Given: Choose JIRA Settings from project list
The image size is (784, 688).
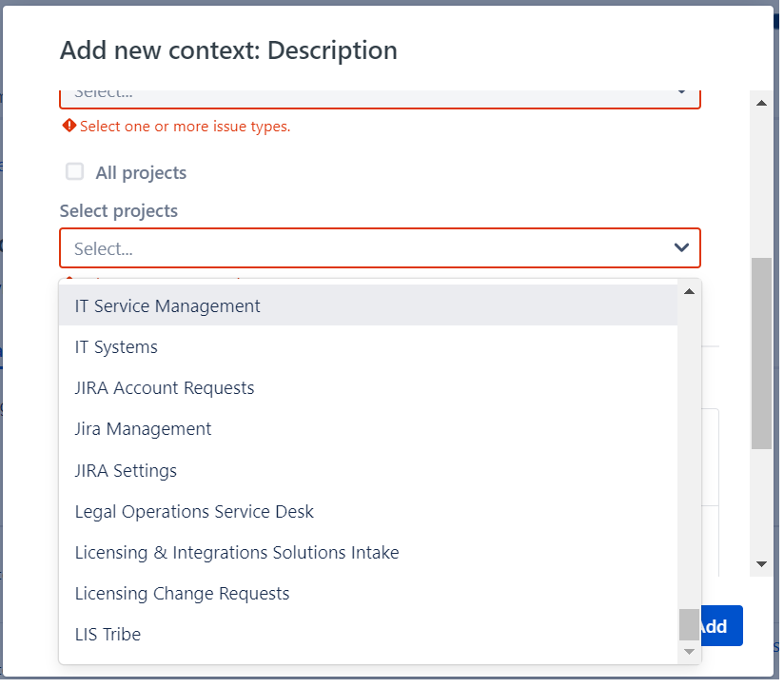Looking at the screenshot, I should [126, 471].
